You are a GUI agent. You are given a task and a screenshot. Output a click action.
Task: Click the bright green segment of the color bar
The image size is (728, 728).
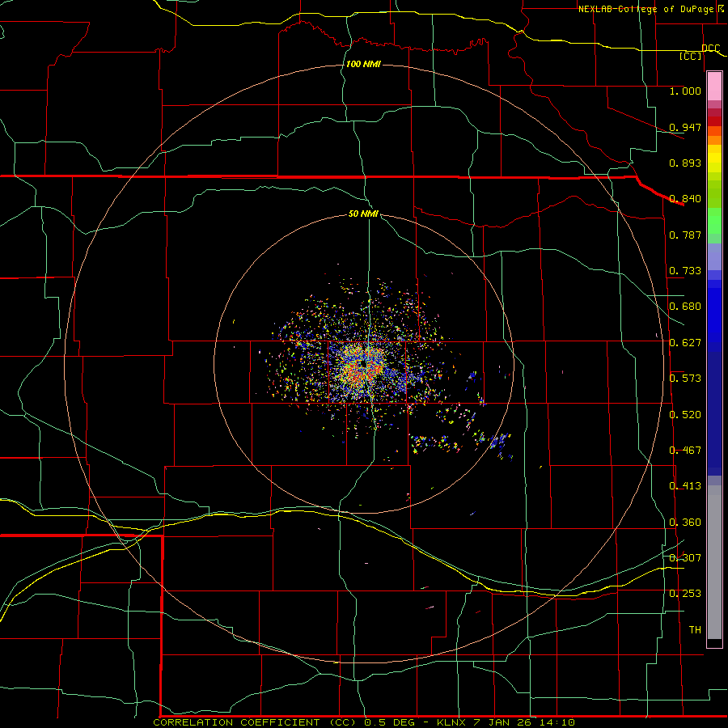tap(714, 221)
